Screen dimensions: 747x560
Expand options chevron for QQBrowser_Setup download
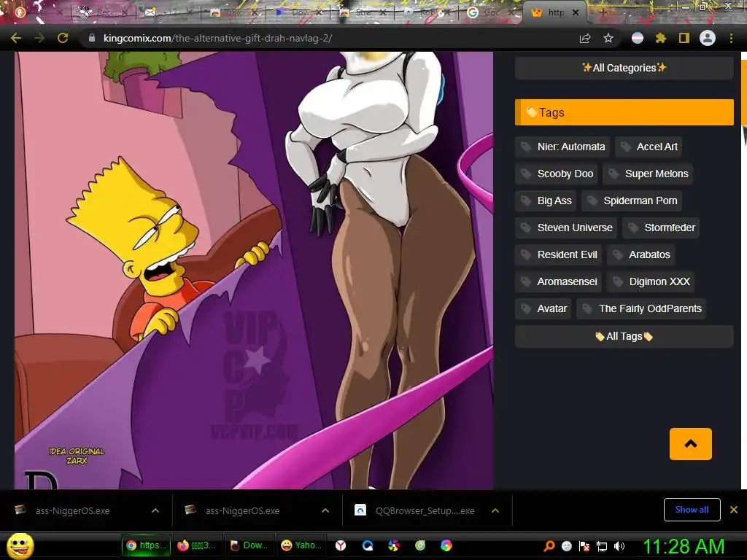(x=495, y=510)
